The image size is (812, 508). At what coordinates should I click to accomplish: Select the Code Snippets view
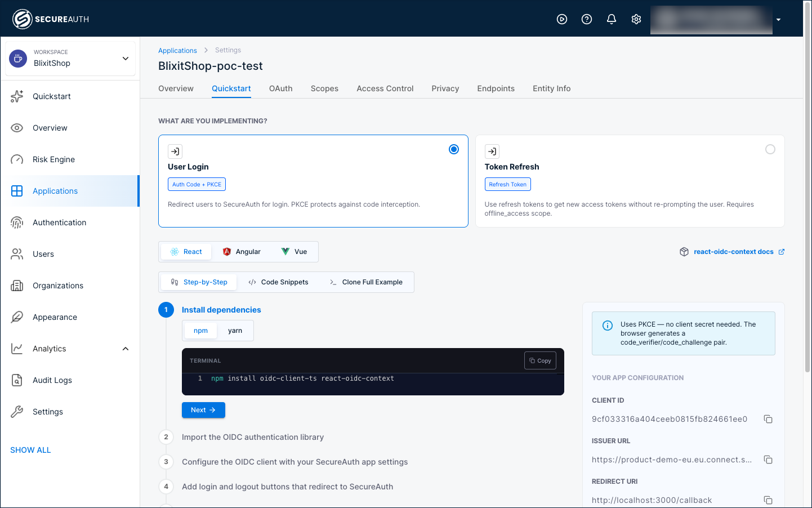278,282
